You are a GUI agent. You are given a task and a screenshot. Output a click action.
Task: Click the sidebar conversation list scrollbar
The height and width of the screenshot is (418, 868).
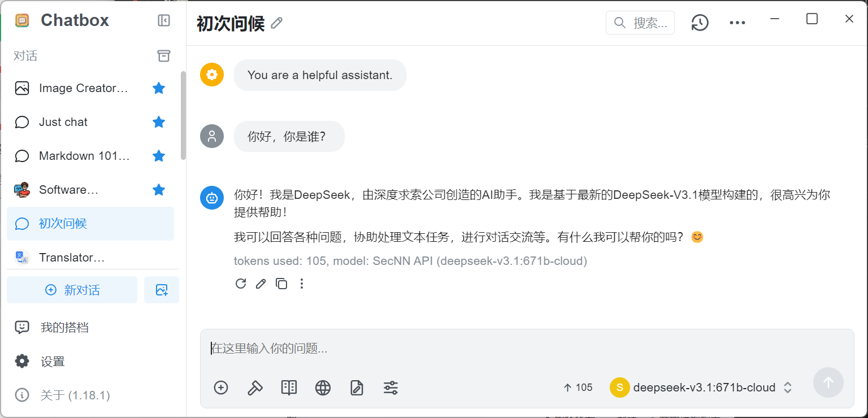click(x=183, y=115)
